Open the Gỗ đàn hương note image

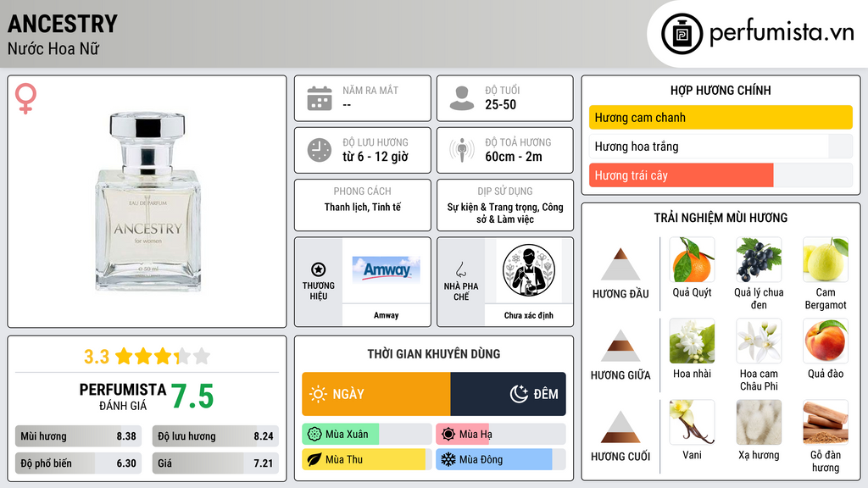pyautogui.click(x=826, y=422)
